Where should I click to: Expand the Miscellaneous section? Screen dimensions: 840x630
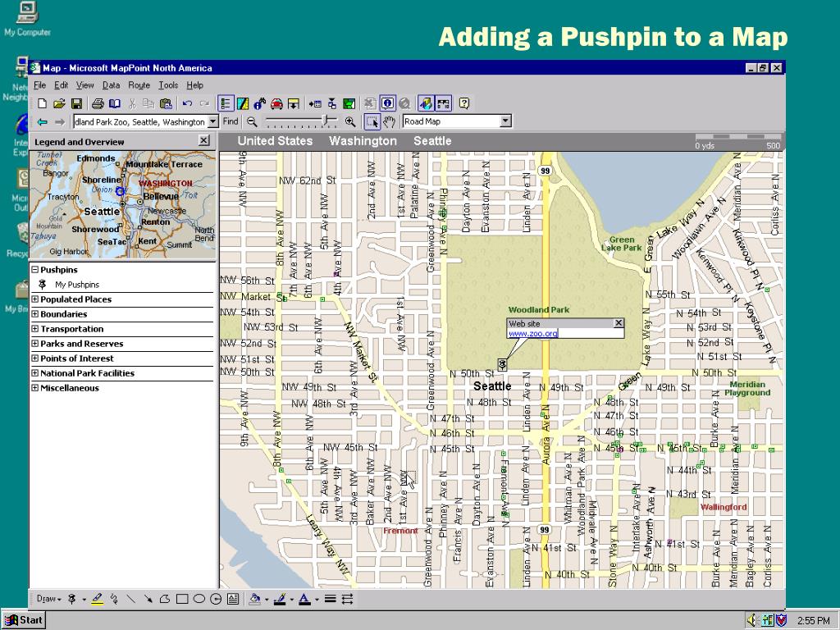point(34,387)
